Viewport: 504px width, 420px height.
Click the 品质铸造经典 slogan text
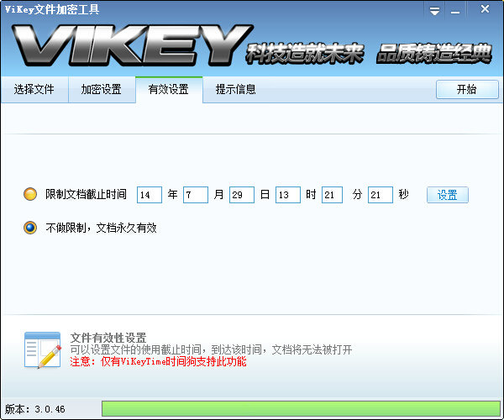coord(434,53)
